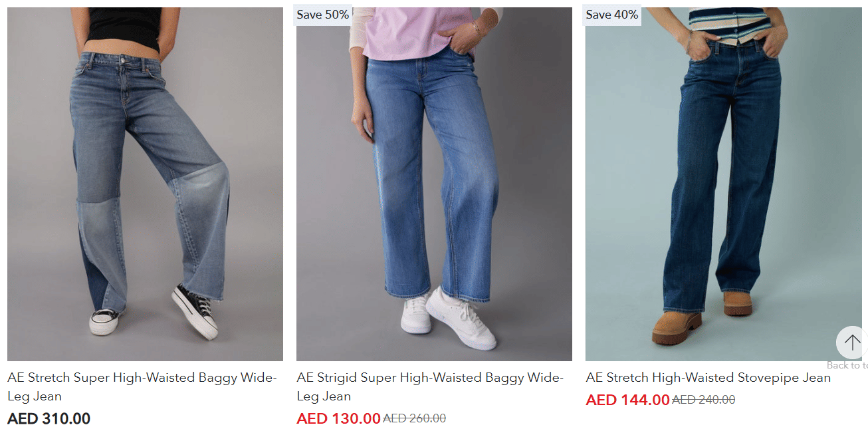Screen dimensions: 868x439
Task: Click the AED 310.00 price
Action: 49,419
